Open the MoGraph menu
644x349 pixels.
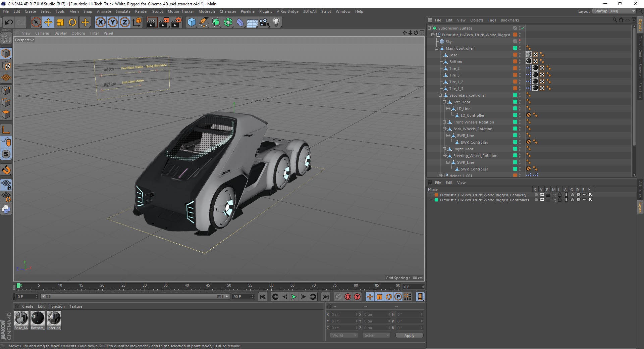[x=207, y=11]
